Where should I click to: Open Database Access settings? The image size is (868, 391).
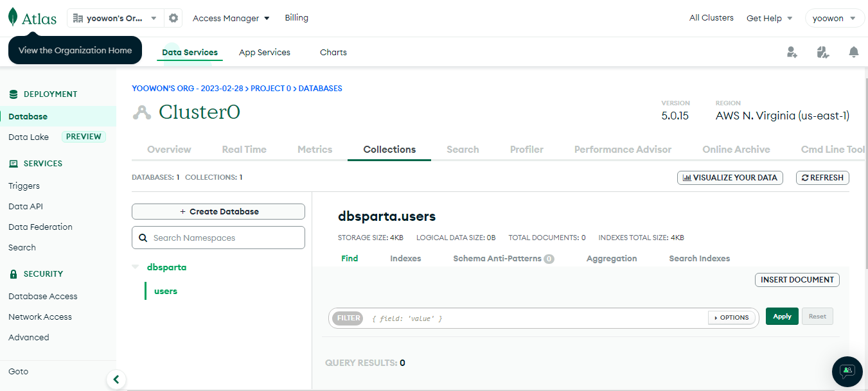(43, 297)
